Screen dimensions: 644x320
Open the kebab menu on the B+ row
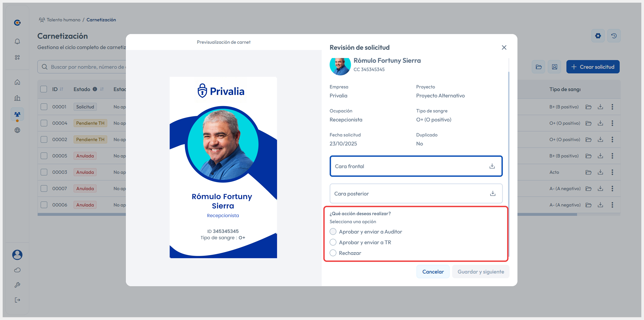point(613,107)
